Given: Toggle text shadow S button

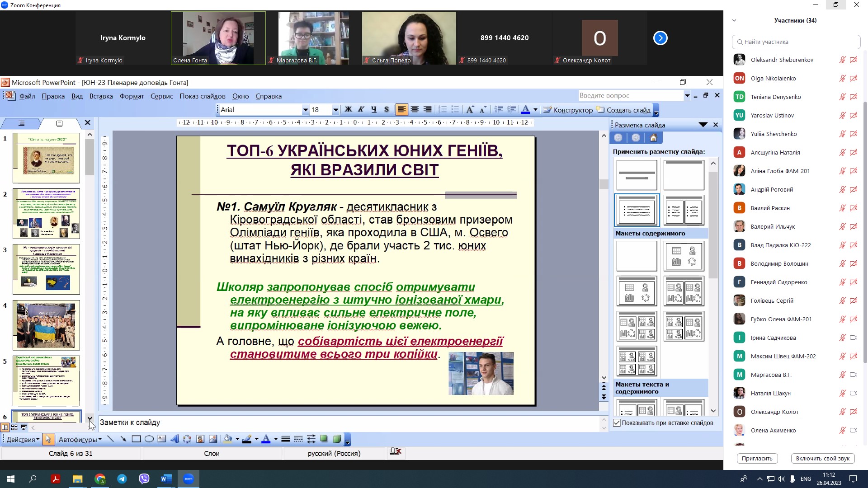Looking at the screenshot, I should tap(386, 110).
